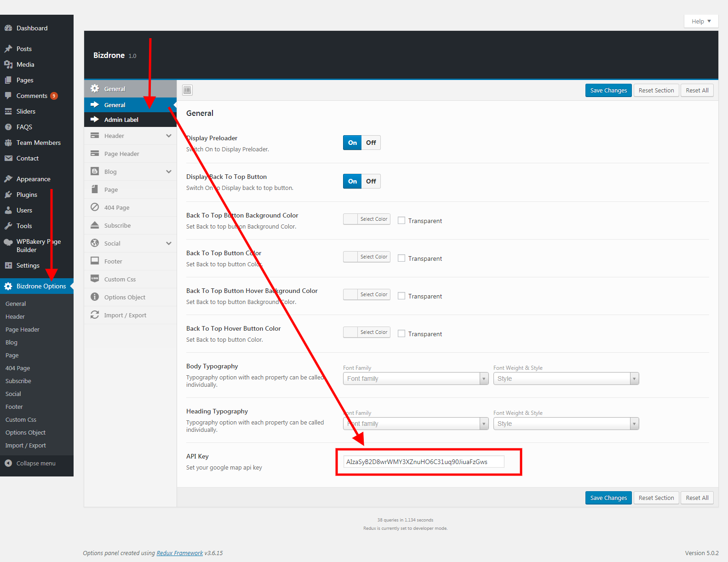Image resolution: width=728 pixels, height=562 pixels.
Task: Click the WPBakery Page Builder icon
Action: pyautogui.click(x=8, y=242)
